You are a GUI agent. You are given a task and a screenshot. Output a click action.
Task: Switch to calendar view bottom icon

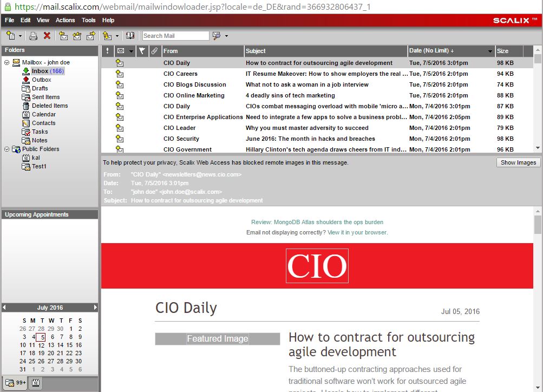click(x=36, y=383)
